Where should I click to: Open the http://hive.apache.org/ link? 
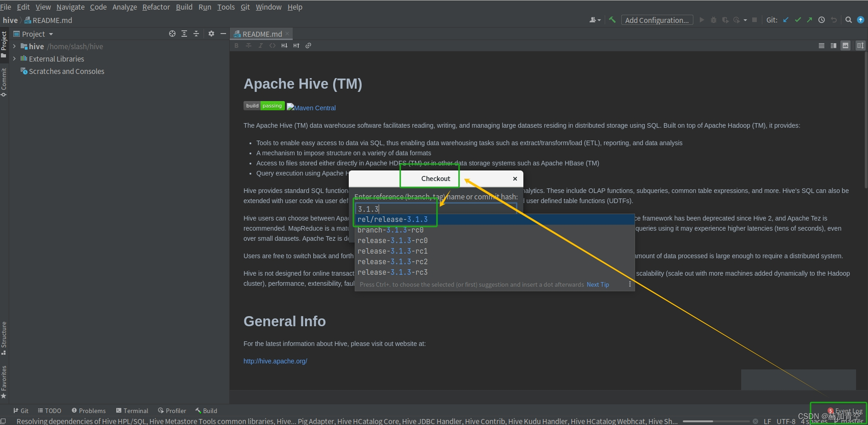[275, 361]
